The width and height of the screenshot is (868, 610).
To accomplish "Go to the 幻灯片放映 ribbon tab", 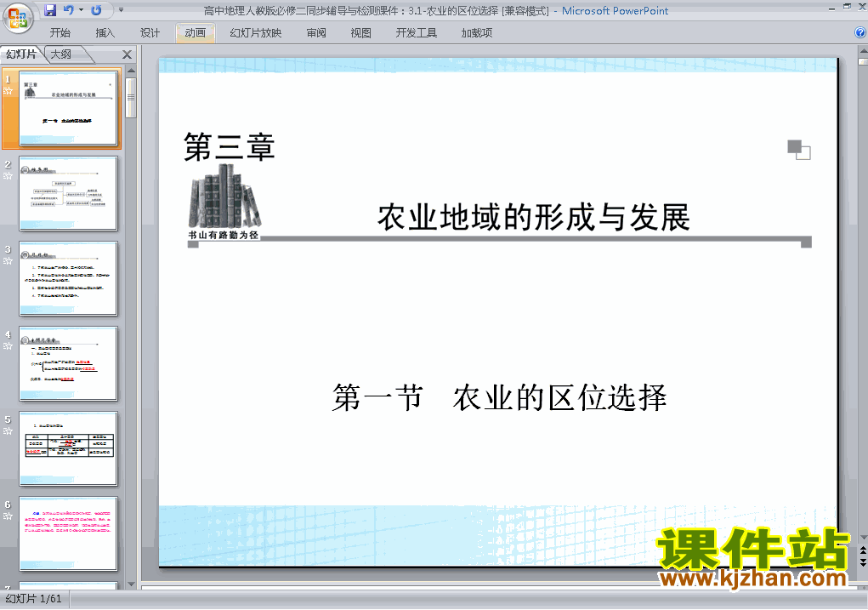I will pyautogui.click(x=256, y=33).
